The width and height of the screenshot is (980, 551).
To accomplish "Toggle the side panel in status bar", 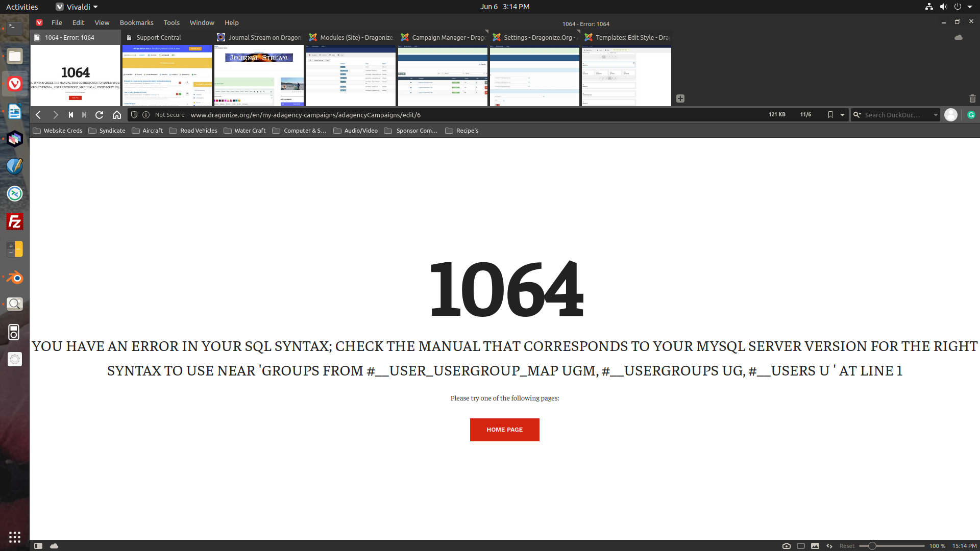I will pyautogui.click(x=38, y=546).
